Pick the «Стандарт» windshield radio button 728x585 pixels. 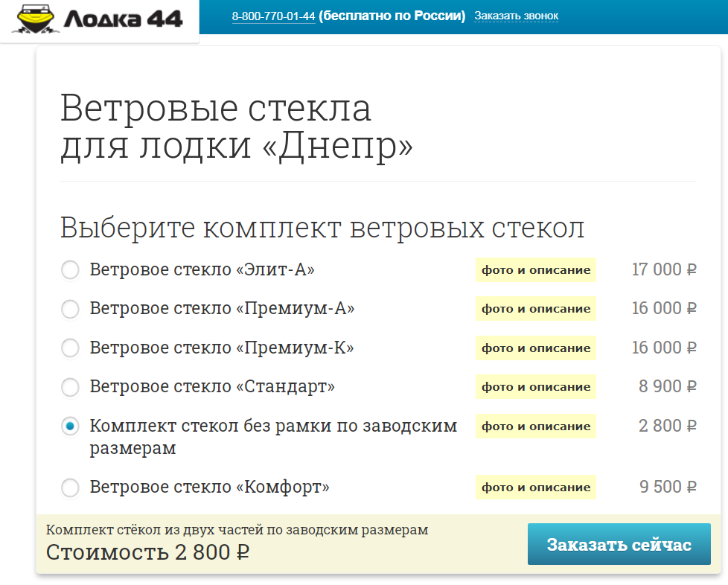tap(70, 387)
